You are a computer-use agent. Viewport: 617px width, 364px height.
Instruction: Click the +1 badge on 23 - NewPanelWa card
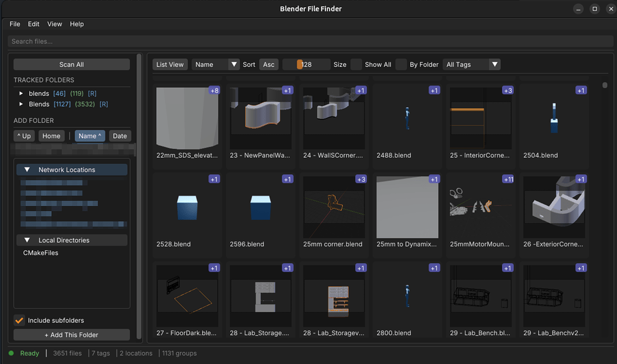(x=287, y=90)
